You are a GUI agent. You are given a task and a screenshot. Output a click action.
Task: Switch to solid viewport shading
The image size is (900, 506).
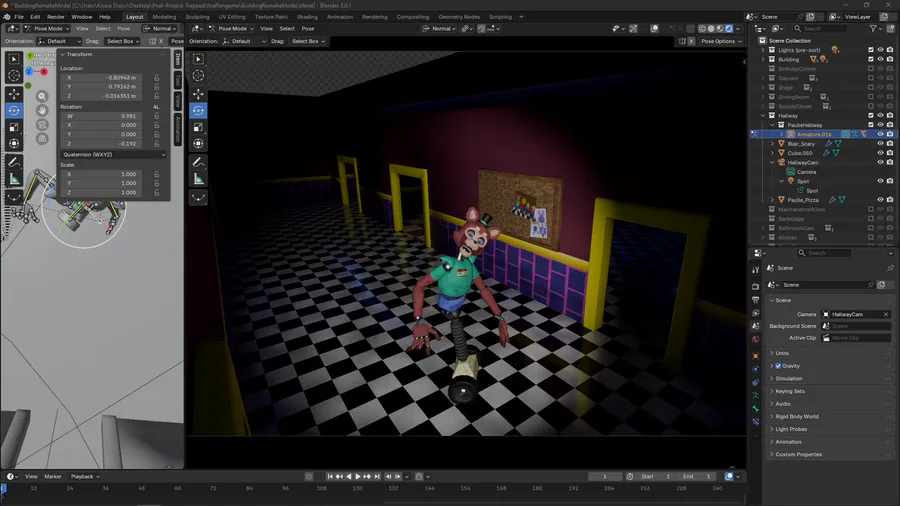coord(711,28)
